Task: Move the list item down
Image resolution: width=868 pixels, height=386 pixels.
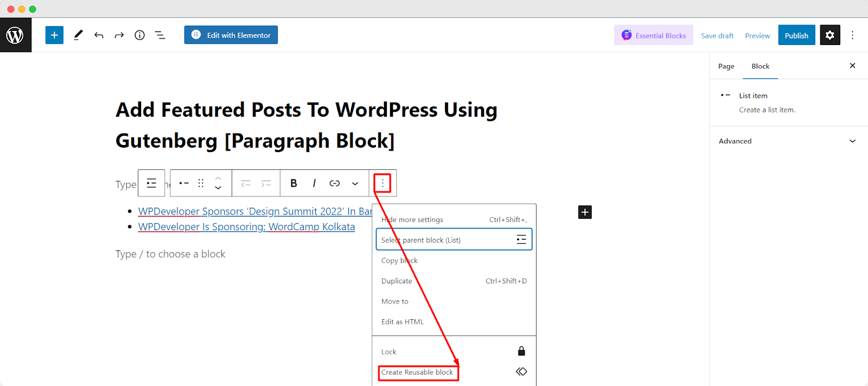Action: tap(218, 188)
